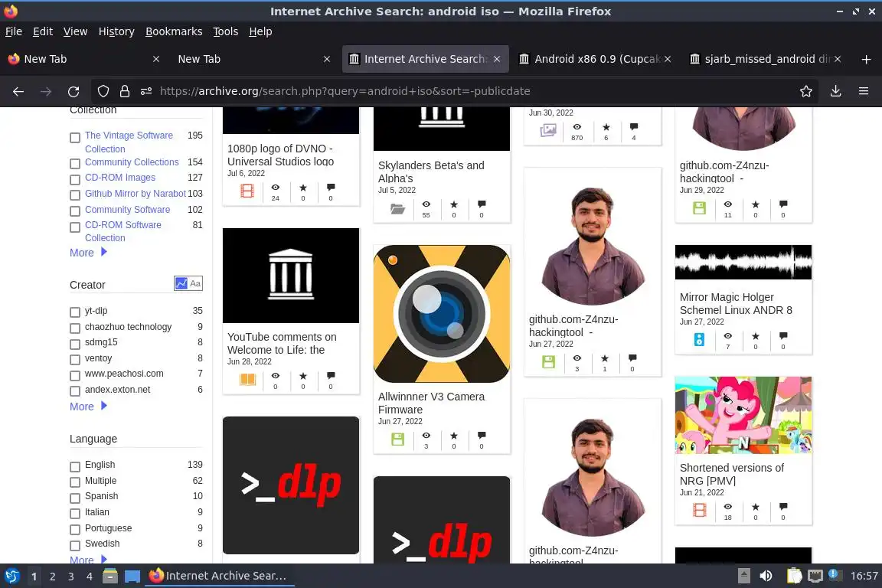The height and width of the screenshot is (588, 882).
Task: Check the CD-ROM Images filter
Action: pos(75,179)
